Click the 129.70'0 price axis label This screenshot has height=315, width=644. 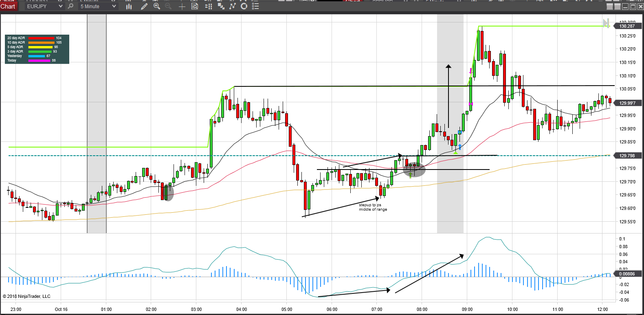pyautogui.click(x=627, y=182)
